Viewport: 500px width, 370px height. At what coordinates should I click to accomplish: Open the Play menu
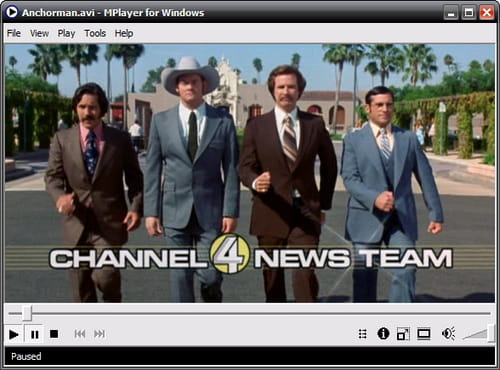[x=66, y=33]
